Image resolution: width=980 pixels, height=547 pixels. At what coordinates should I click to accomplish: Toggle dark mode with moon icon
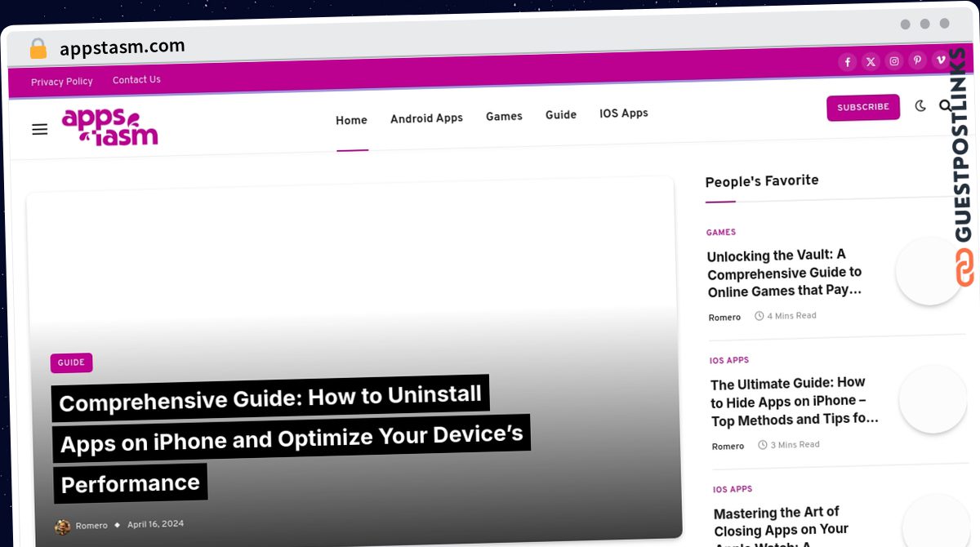coord(920,106)
